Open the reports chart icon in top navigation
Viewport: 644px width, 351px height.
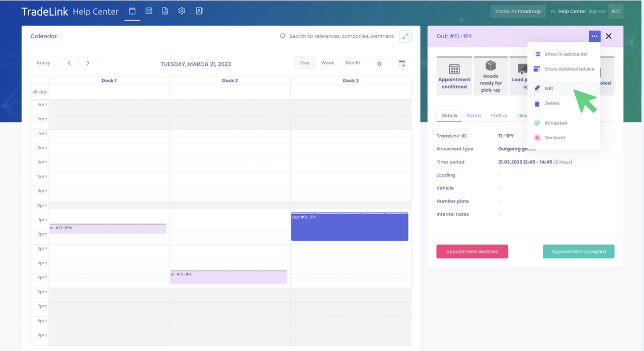165,11
